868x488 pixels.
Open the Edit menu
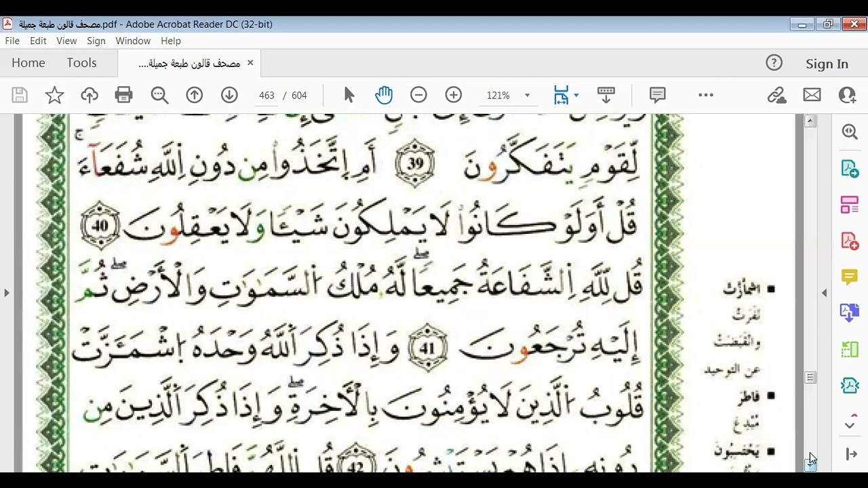click(38, 41)
